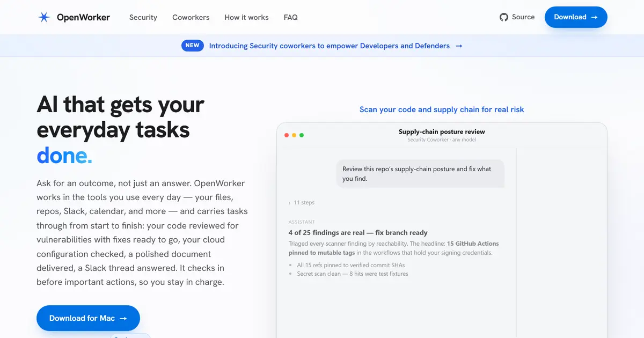644x338 pixels.
Task: Click the arrow after the Security coworkers announcement
Action: point(459,46)
